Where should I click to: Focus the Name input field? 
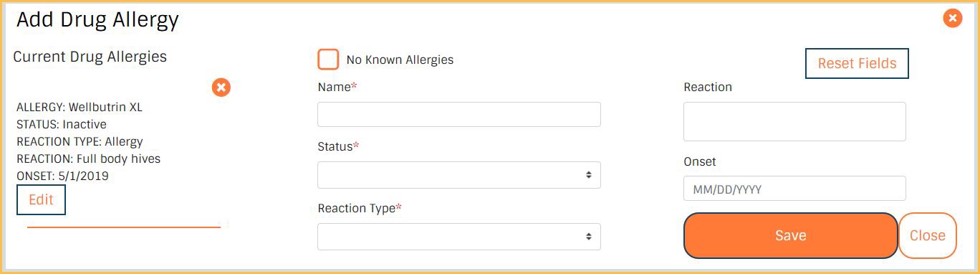(459, 114)
